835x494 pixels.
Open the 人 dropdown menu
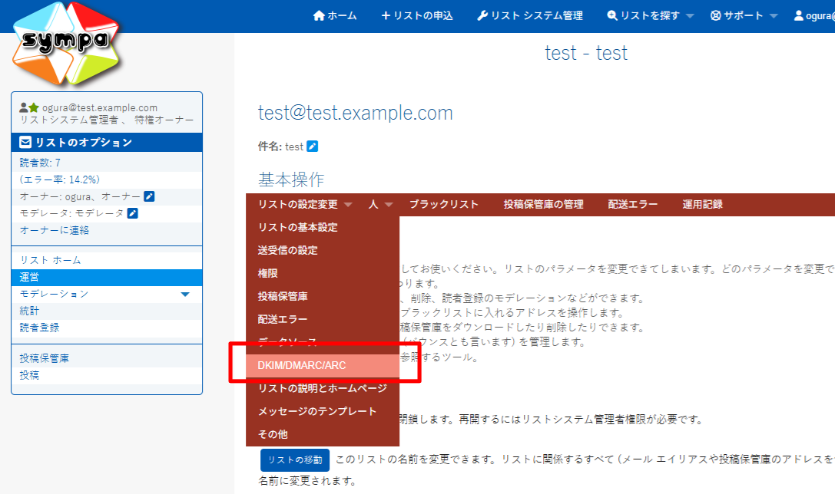[380, 204]
